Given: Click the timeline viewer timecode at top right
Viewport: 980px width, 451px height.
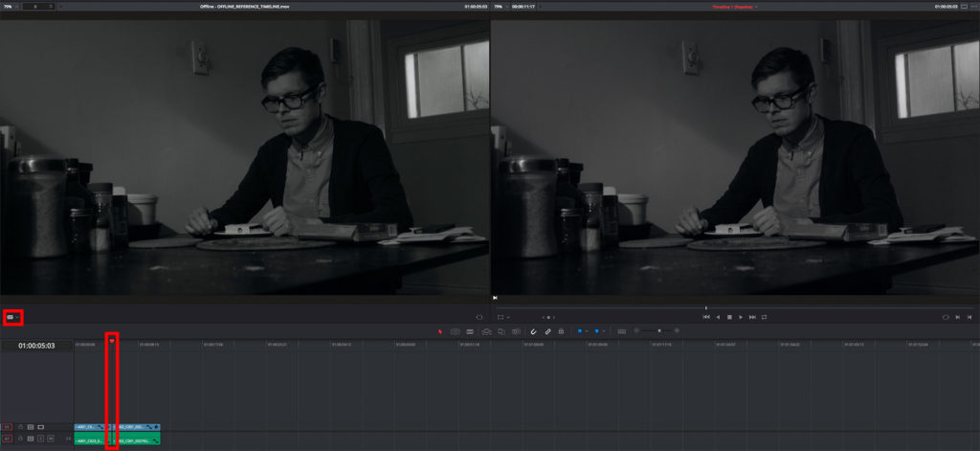Looking at the screenshot, I should pos(947,7).
